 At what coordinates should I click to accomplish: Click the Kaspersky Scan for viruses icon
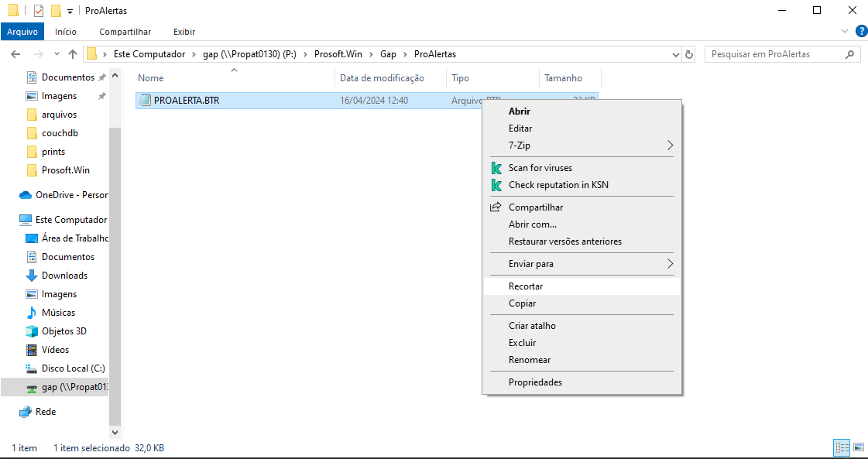(x=496, y=168)
